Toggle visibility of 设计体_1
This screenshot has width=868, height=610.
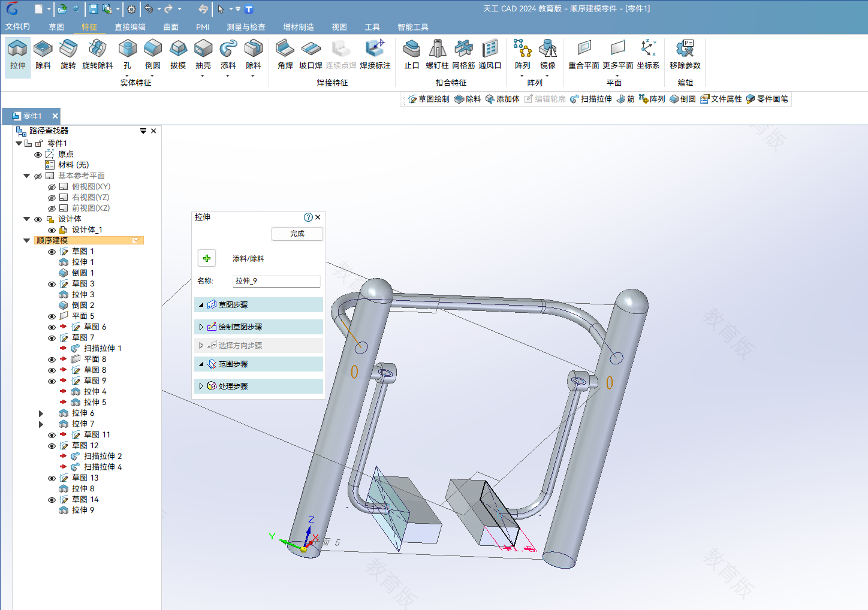click(x=52, y=230)
